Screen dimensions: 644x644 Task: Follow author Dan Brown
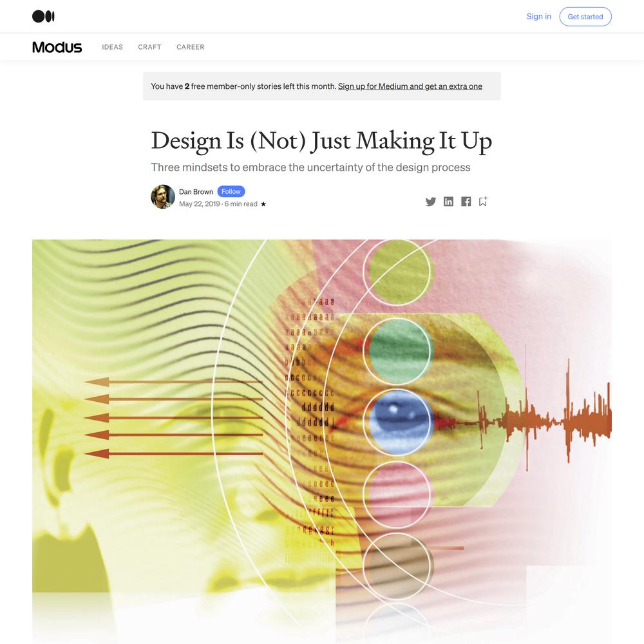tap(231, 191)
